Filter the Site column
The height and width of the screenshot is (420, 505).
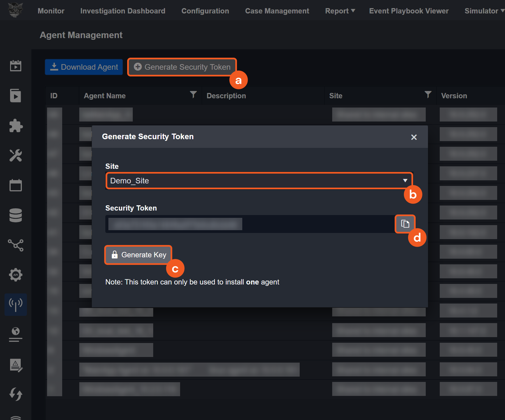click(x=428, y=95)
